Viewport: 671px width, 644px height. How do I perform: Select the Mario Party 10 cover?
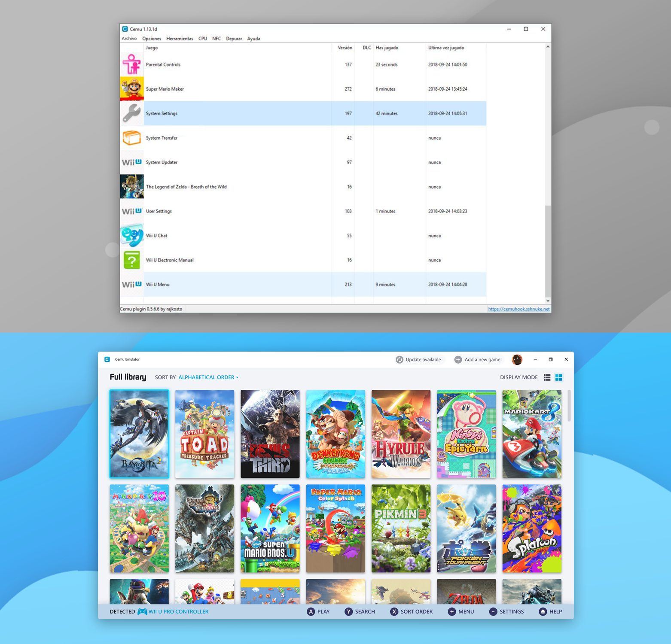point(139,529)
